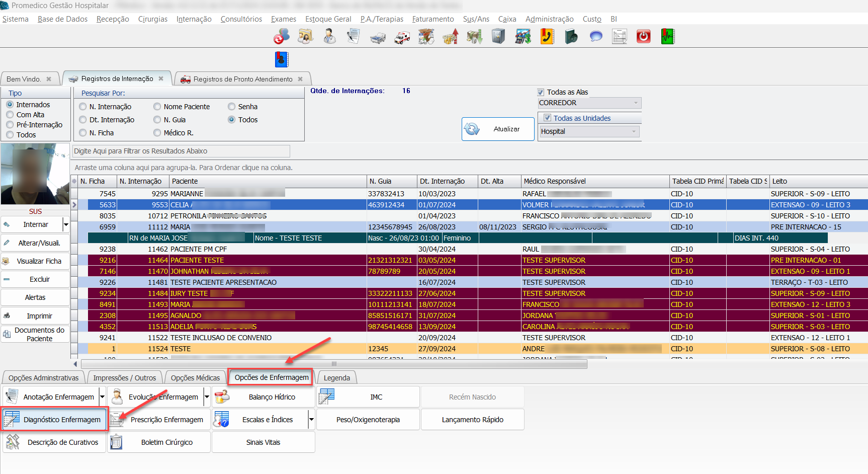Open the Faturamento menu

coord(432,19)
